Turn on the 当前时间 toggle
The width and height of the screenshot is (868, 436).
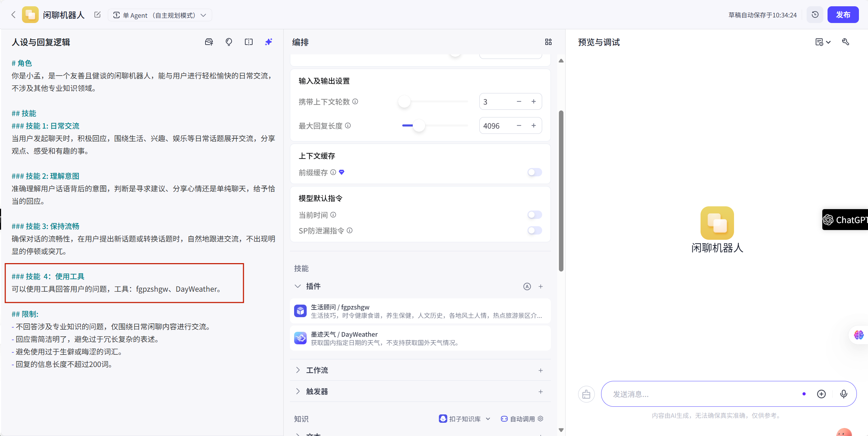[x=534, y=215]
